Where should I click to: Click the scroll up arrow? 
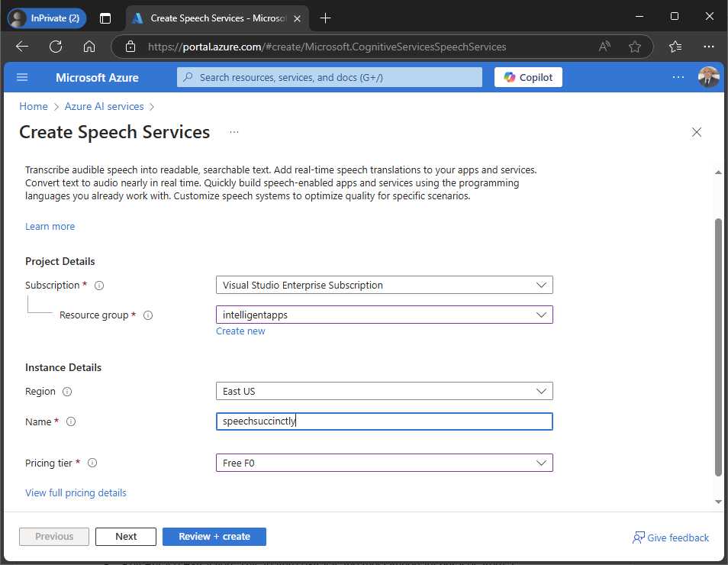(718, 173)
